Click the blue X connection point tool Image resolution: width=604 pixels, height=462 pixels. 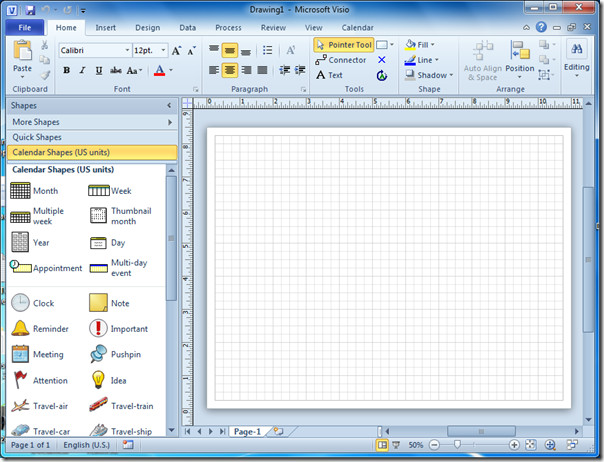(x=382, y=60)
